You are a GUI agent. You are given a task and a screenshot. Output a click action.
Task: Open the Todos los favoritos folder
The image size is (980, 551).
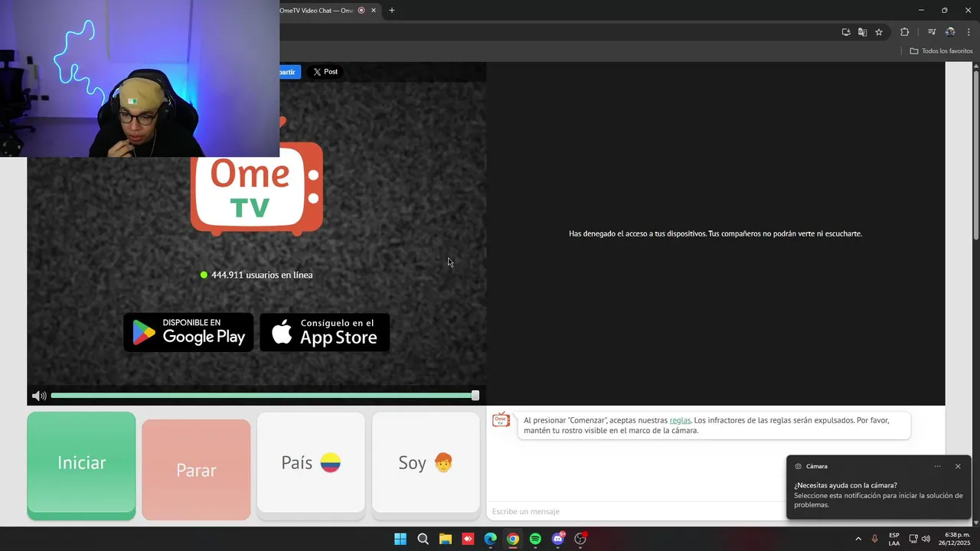[941, 51]
